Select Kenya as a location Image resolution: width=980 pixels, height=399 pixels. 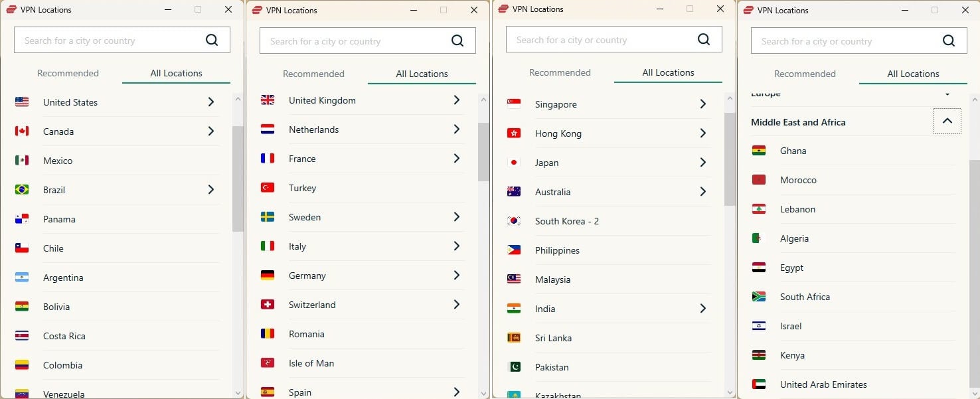tap(792, 355)
